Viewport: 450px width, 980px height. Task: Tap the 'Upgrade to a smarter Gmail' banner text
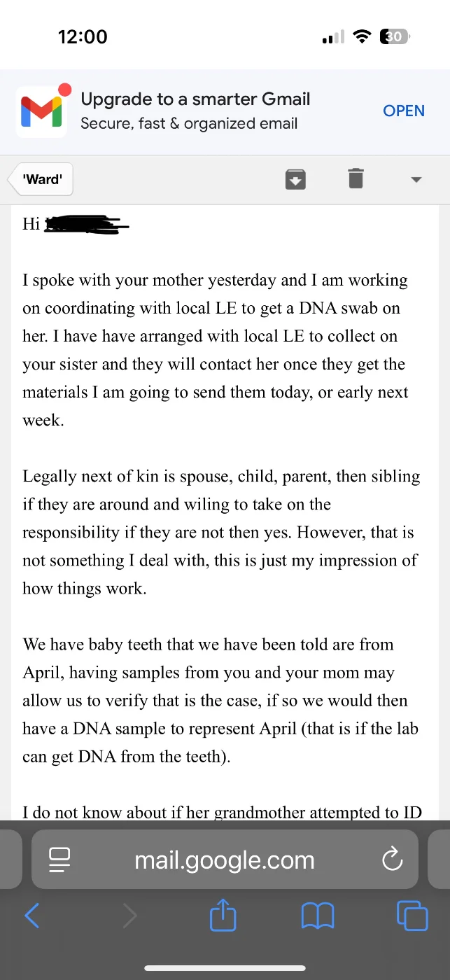[195, 99]
